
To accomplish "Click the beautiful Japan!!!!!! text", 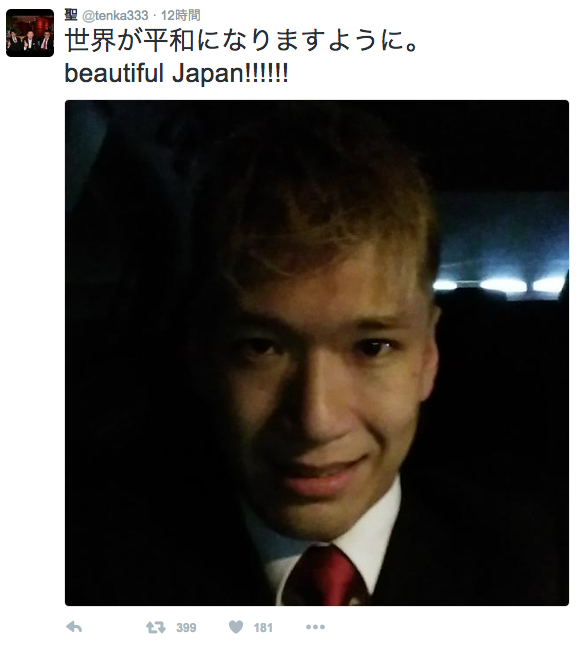I will pos(176,73).
